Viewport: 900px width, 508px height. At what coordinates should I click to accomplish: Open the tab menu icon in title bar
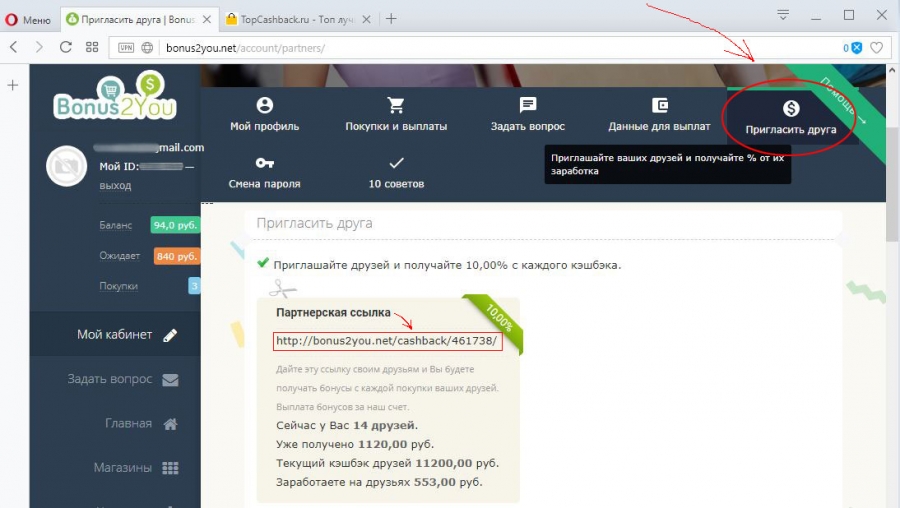tap(783, 15)
